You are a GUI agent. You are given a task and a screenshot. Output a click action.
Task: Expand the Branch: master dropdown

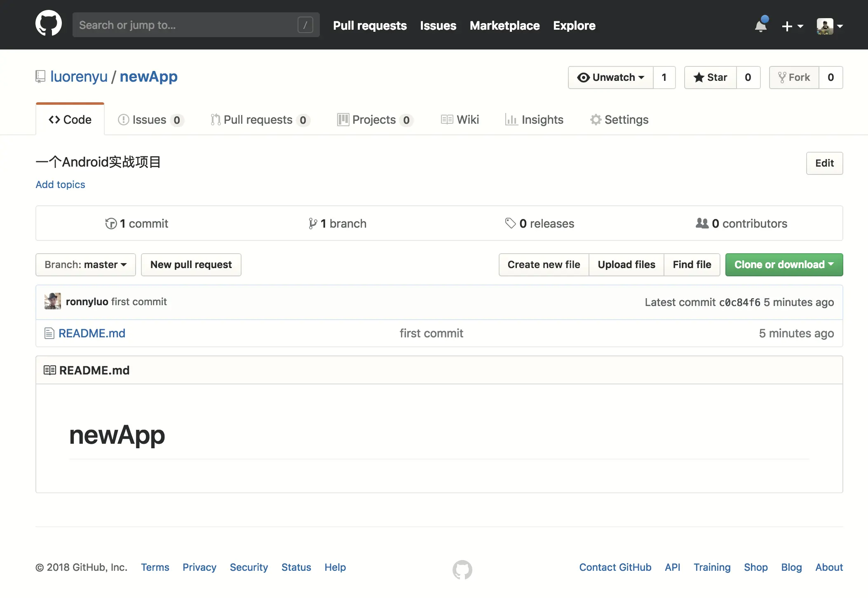coord(86,265)
